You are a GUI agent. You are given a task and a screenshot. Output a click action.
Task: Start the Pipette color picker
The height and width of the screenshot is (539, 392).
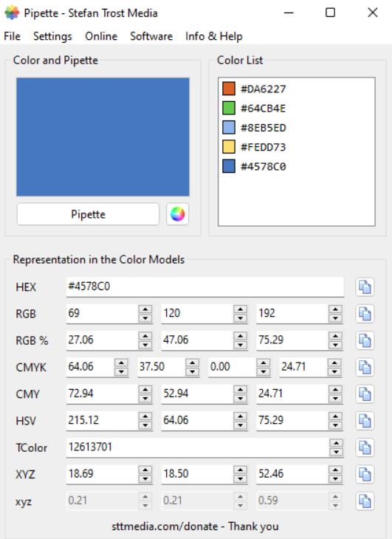(x=88, y=214)
